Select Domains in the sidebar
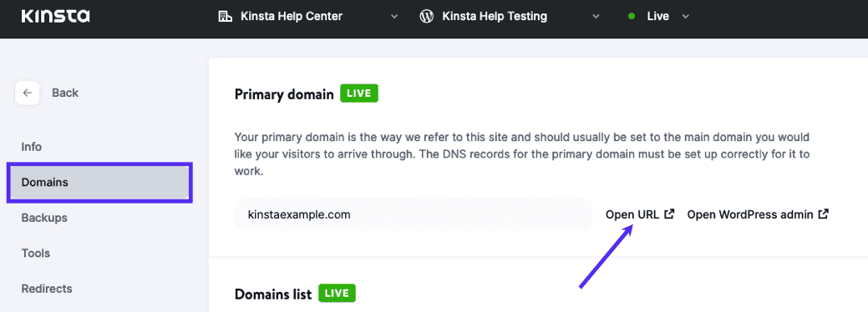Screen dimensions: 868x312 coord(99,182)
